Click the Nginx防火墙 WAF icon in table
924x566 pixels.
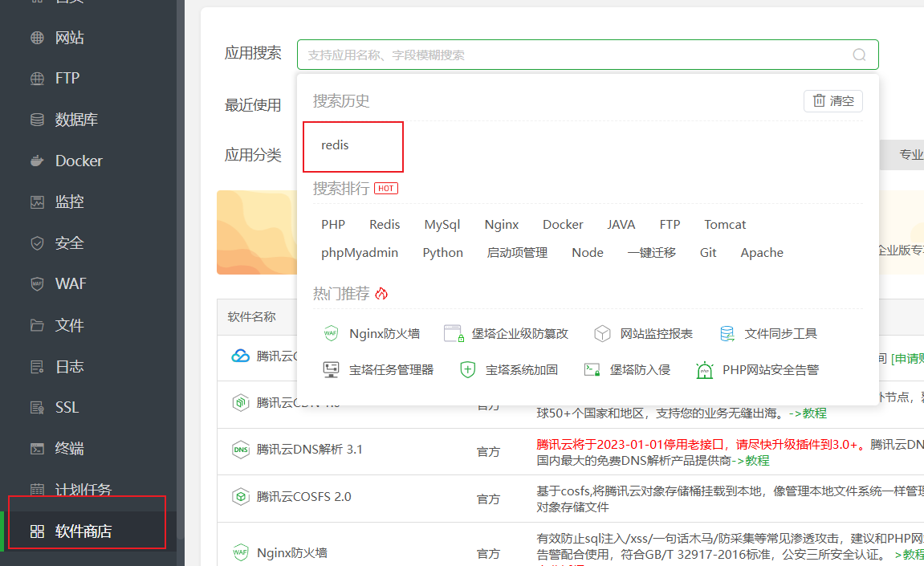click(x=240, y=553)
